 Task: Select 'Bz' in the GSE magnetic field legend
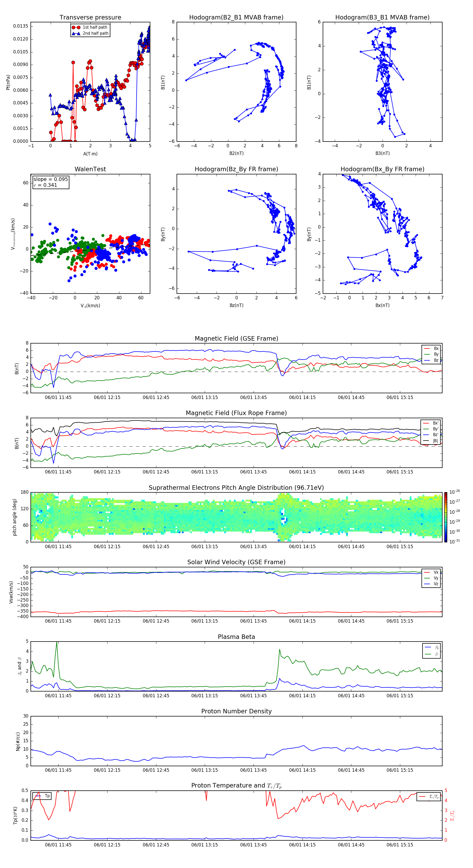click(431, 360)
